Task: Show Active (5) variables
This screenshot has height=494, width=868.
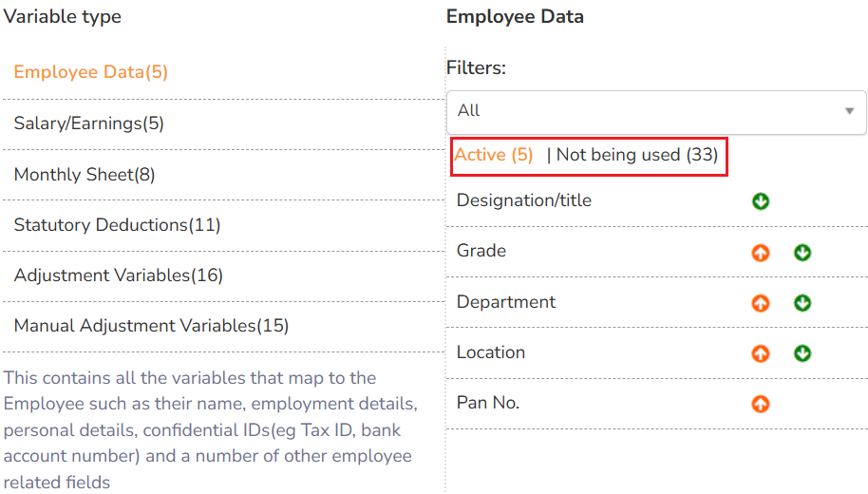Action: click(494, 155)
